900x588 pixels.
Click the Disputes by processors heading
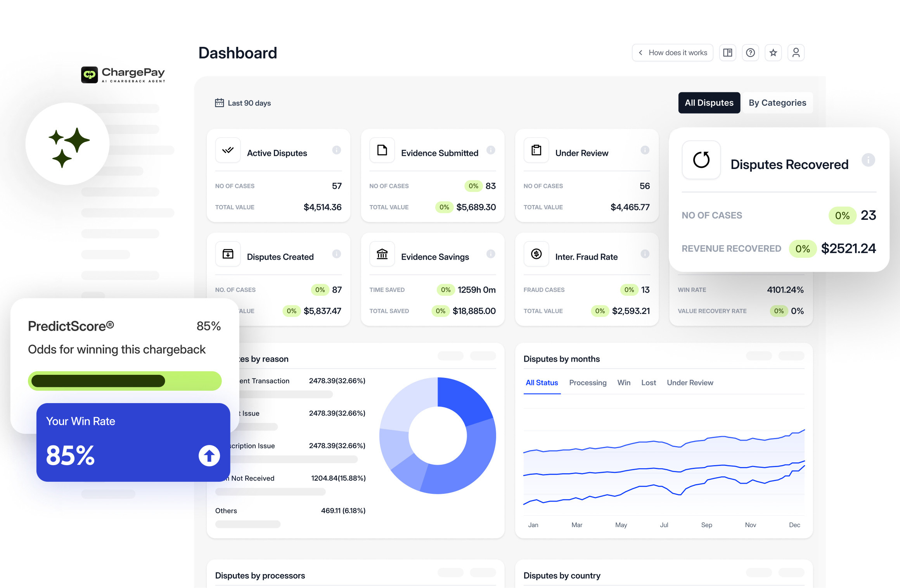pyautogui.click(x=260, y=576)
